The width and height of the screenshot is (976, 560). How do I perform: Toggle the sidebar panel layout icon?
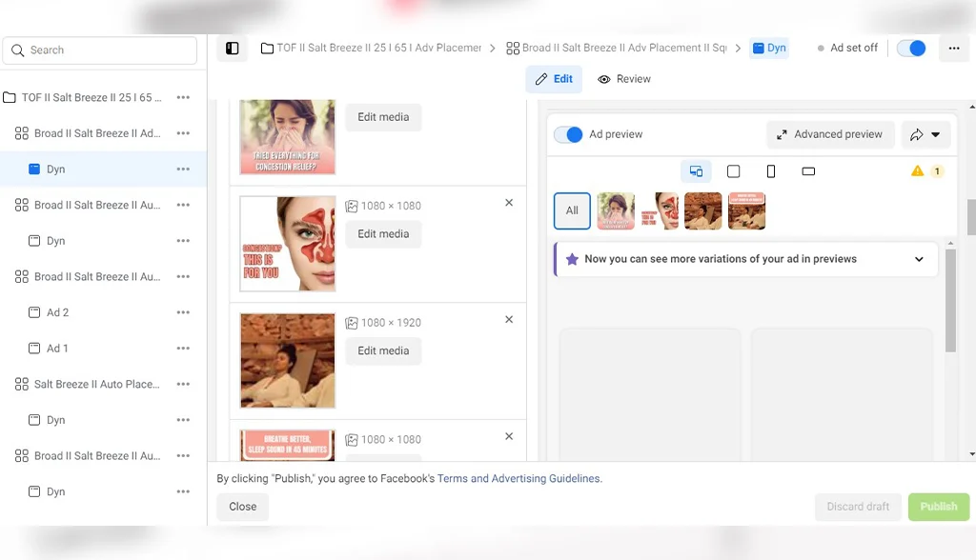pyautogui.click(x=232, y=49)
